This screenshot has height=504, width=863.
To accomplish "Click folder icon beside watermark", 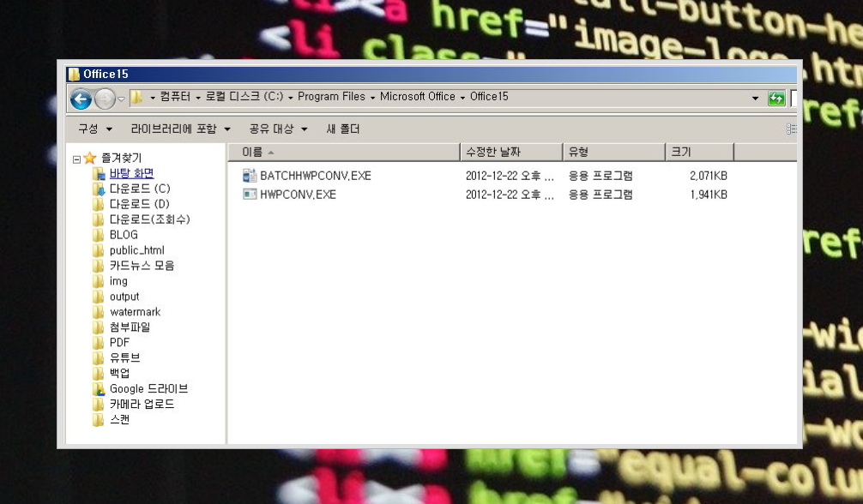I will pyautogui.click(x=99, y=312).
